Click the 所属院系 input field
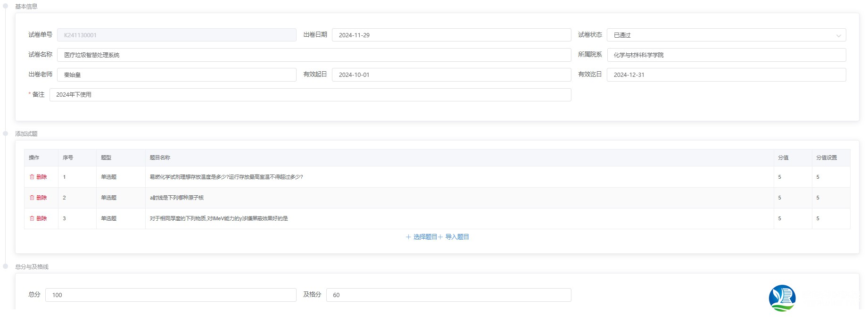Screen dimensions: 868x324 726,55
